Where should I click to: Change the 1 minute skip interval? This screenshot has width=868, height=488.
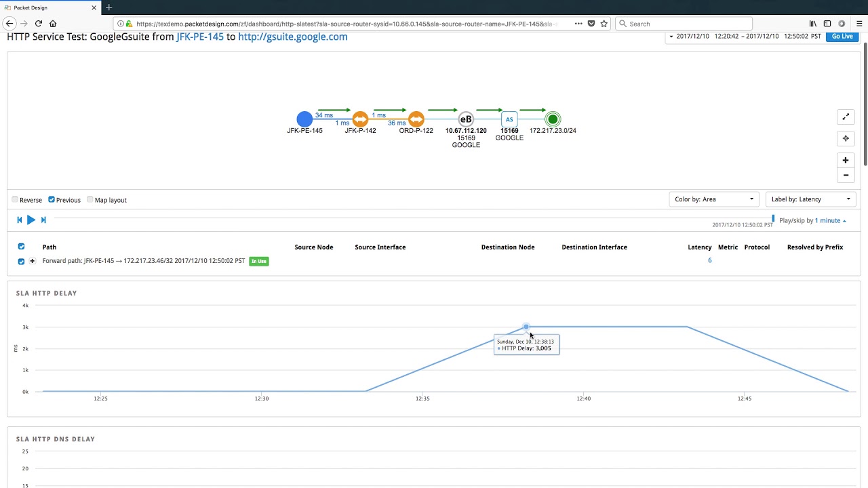coord(830,220)
